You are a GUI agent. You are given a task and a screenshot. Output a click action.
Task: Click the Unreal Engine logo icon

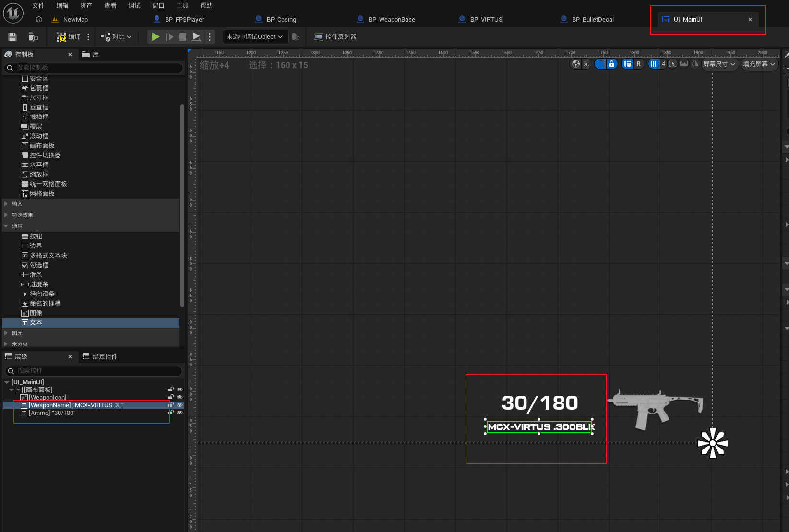click(x=13, y=13)
